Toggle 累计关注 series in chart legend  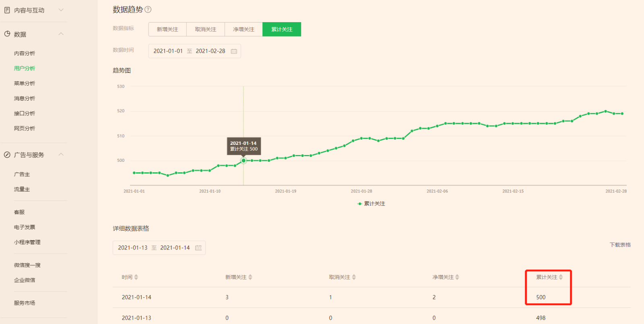click(371, 204)
